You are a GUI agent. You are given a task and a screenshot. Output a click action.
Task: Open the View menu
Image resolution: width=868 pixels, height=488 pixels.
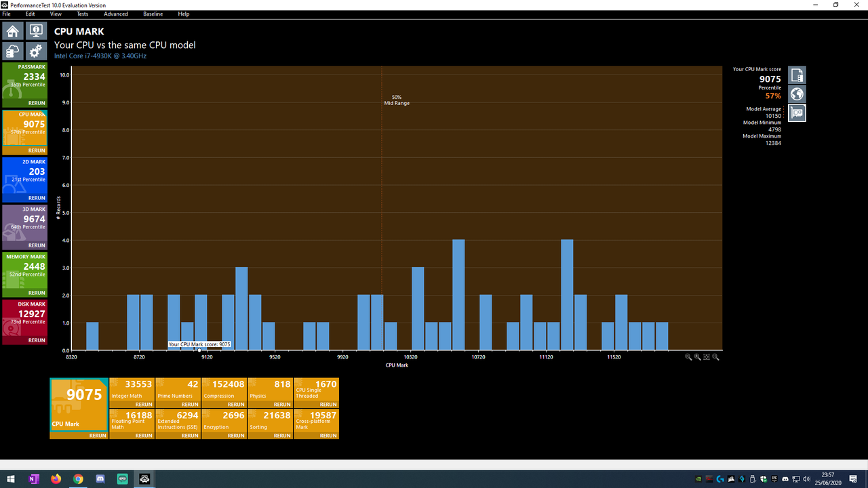(56, 14)
